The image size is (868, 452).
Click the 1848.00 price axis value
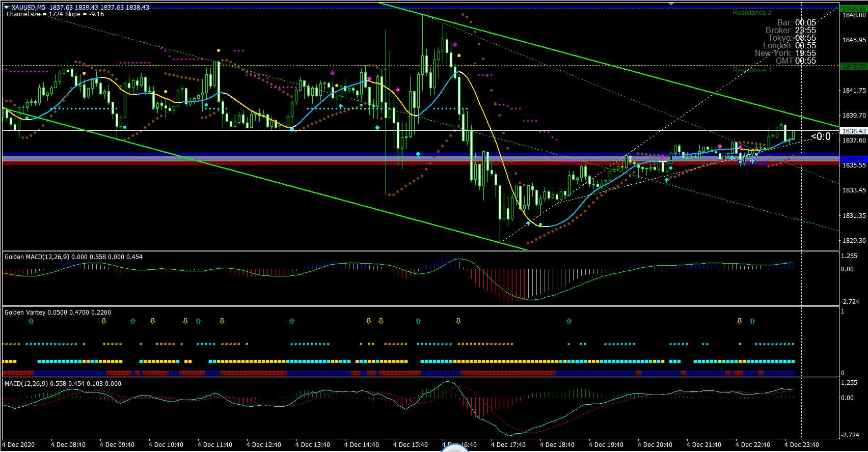pos(854,15)
